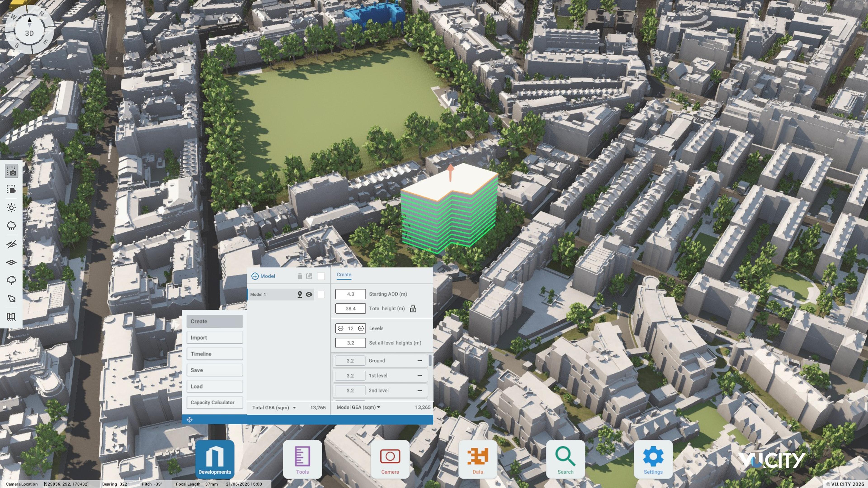This screenshot has width=868, height=488.
Task: Click the Timeline button
Action: click(x=215, y=354)
